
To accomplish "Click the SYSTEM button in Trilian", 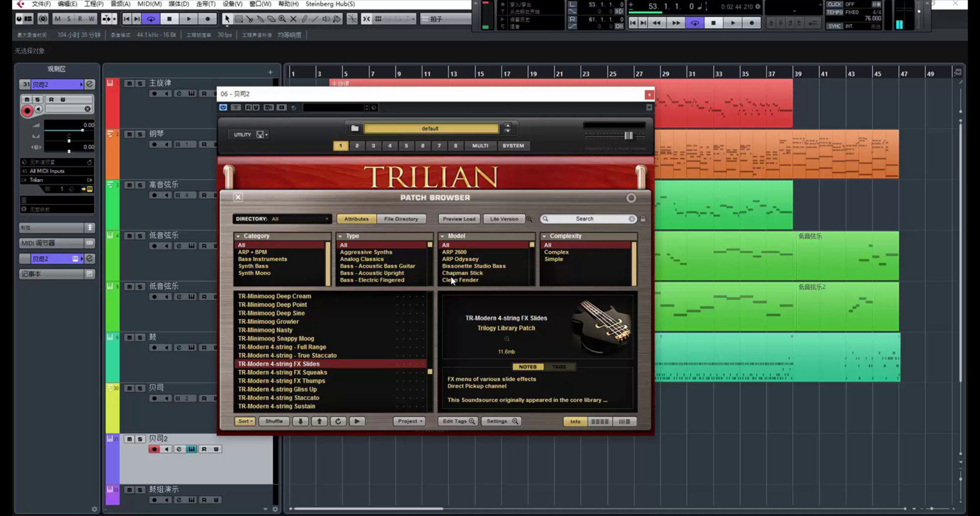I will click(x=513, y=145).
